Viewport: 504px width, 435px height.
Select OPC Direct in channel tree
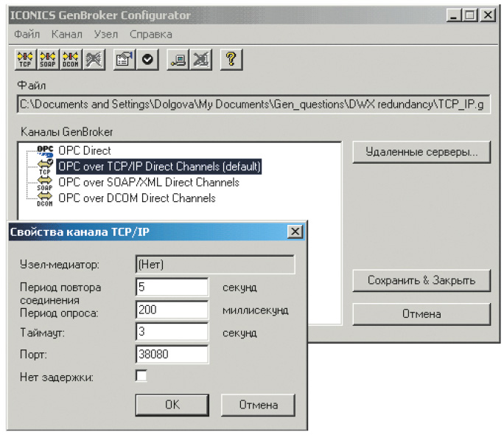85,151
